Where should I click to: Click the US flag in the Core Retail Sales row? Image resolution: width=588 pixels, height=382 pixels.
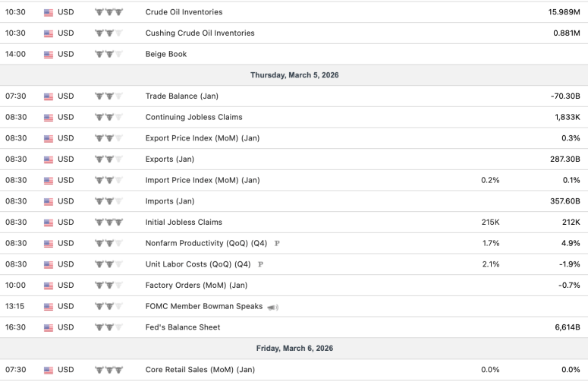coord(49,370)
